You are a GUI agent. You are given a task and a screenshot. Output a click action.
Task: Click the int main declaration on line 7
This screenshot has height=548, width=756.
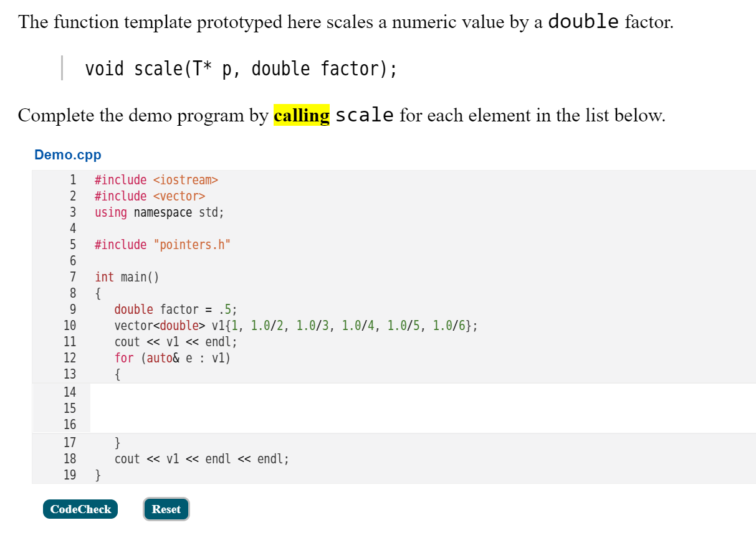pyautogui.click(x=127, y=276)
